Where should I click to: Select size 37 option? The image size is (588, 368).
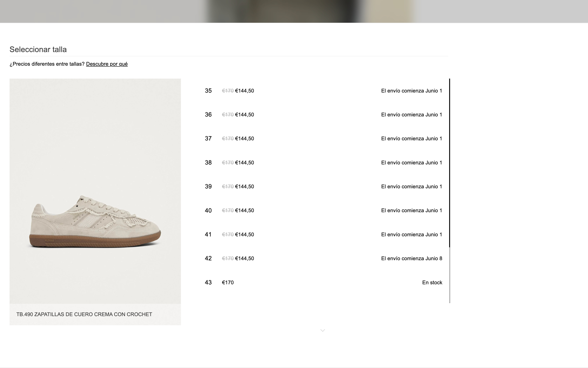323,139
